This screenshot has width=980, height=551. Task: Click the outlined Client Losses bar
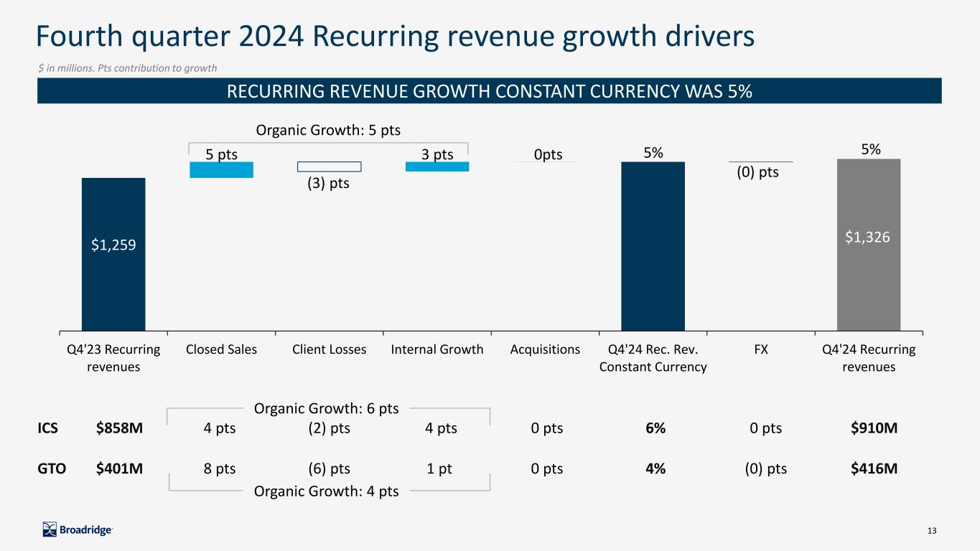(329, 166)
